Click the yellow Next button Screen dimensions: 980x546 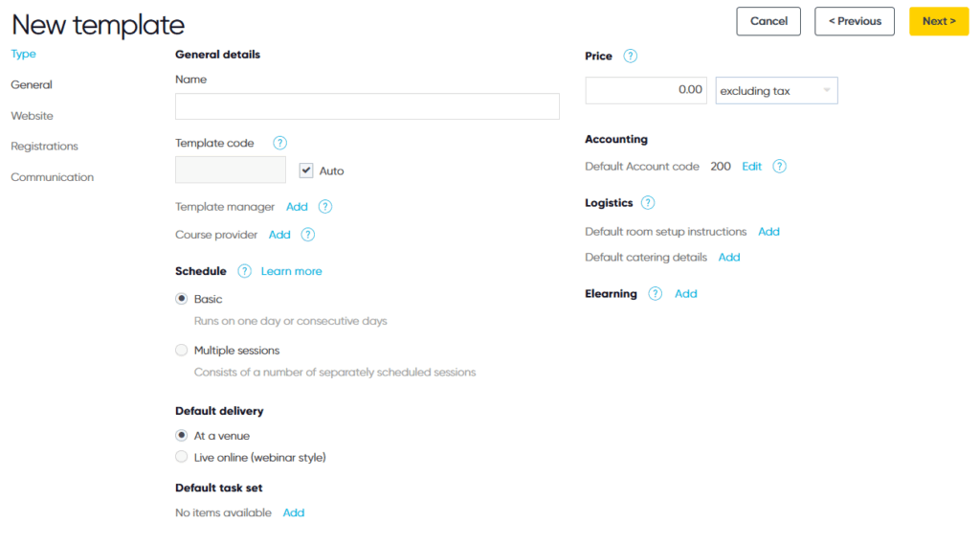click(939, 21)
